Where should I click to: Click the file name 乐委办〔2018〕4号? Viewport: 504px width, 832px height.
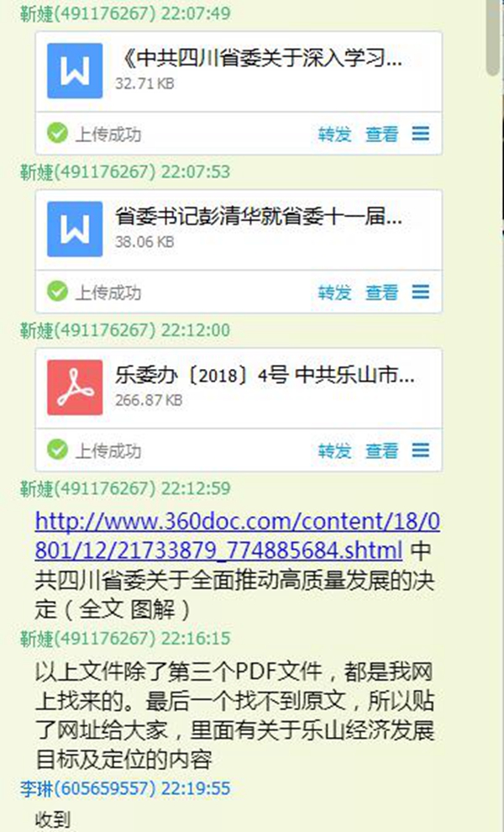click(265, 375)
